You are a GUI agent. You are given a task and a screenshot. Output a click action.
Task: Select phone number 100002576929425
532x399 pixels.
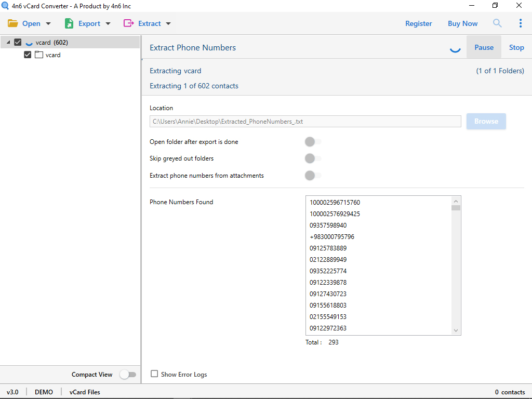pyautogui.click(x=335, y=214)
